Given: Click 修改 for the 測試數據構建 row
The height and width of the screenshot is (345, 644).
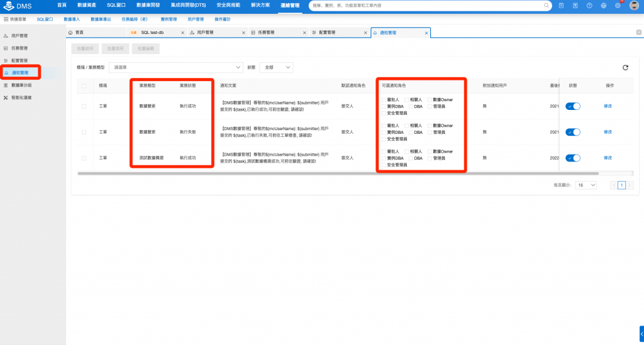Looking at the screenshot, I should click(608, 158).
